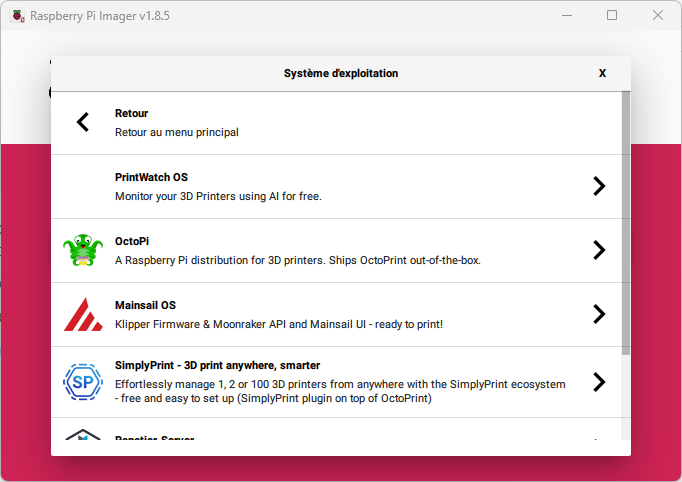The image size is (682, 482).
Task: Close the Raspberry Pi Imager window
Action: tap(658, 16)
